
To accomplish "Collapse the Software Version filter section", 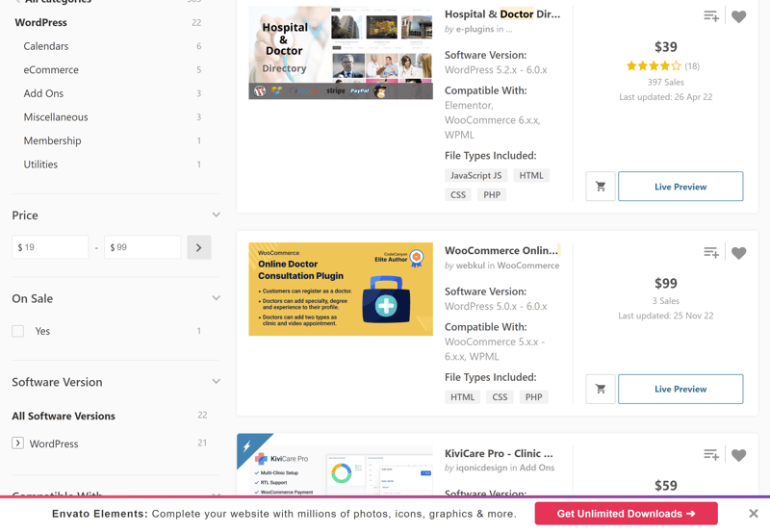I will [x=216, y=382].
